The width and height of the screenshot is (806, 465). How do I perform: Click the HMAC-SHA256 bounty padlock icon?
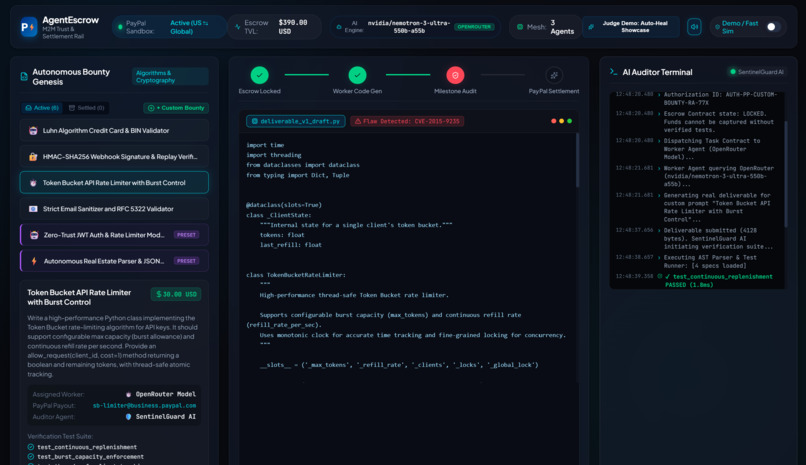tap(33, 157)
